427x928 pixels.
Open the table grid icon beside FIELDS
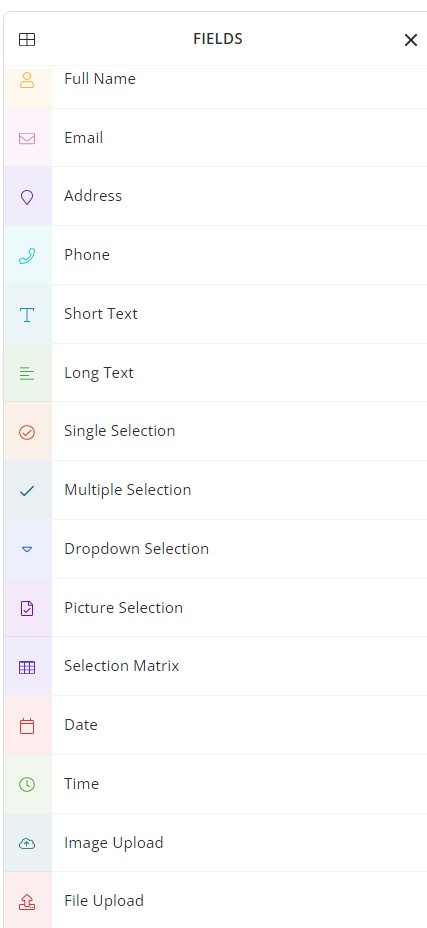(27, 40)
